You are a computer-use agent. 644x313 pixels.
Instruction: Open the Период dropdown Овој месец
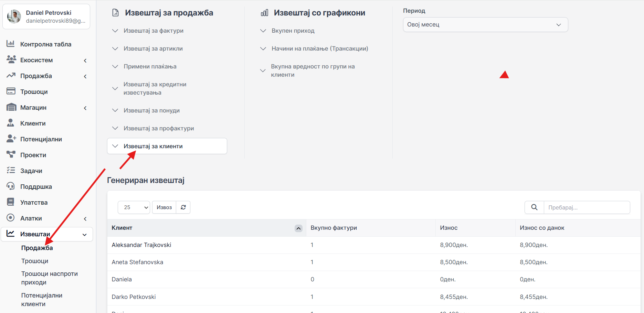pyautogui.click(x=485, y=25)
